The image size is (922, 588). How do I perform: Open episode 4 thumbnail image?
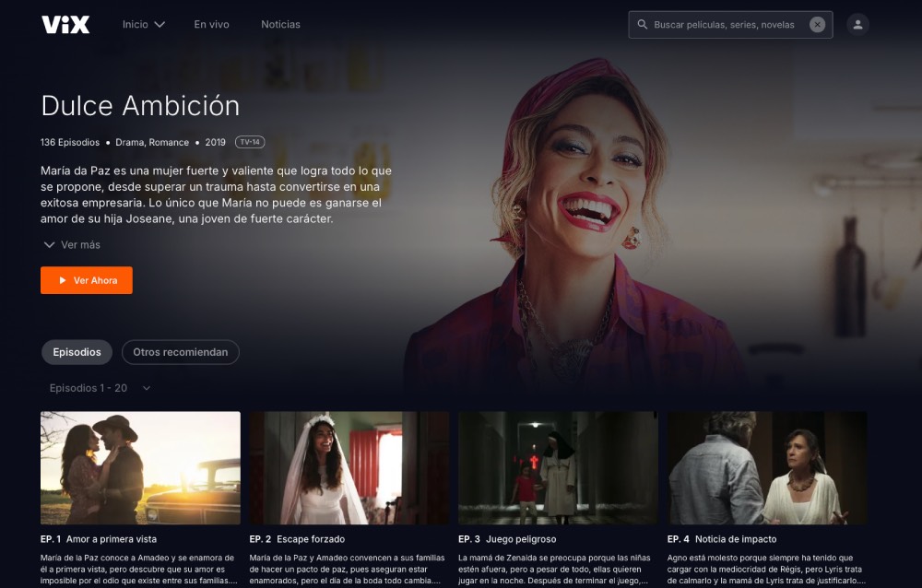[x=767, y=467]
